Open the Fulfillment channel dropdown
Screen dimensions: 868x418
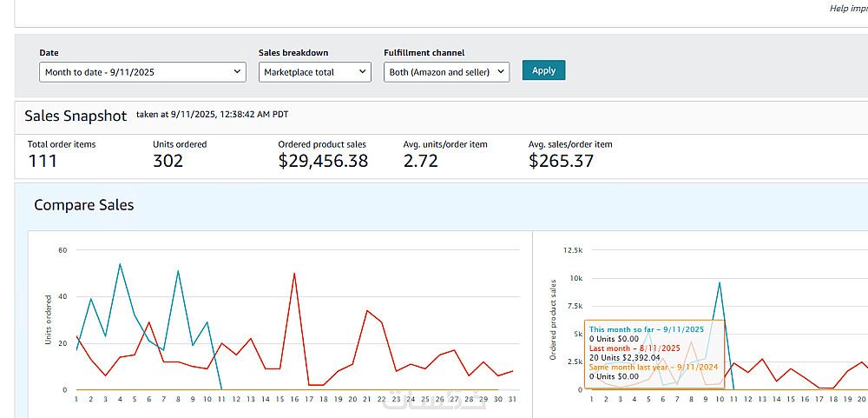(x=446, y=72)
